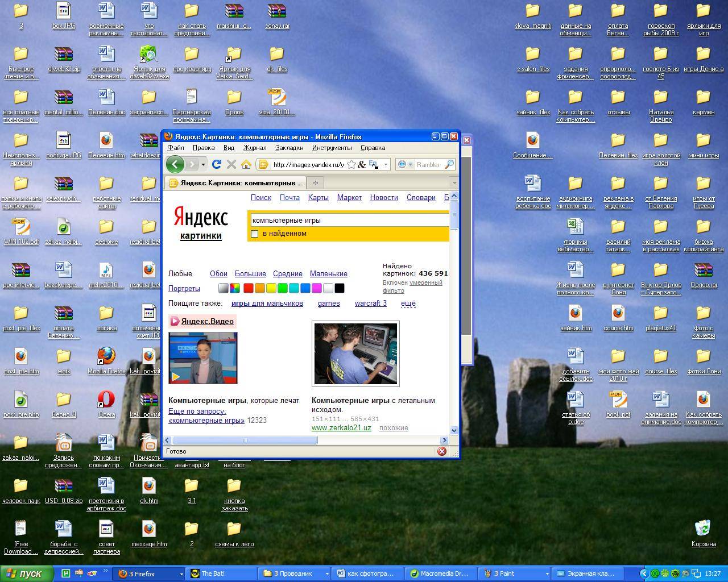Open мини игры folder on desktop
Screen dimensions: 728x582
[704, 145]
